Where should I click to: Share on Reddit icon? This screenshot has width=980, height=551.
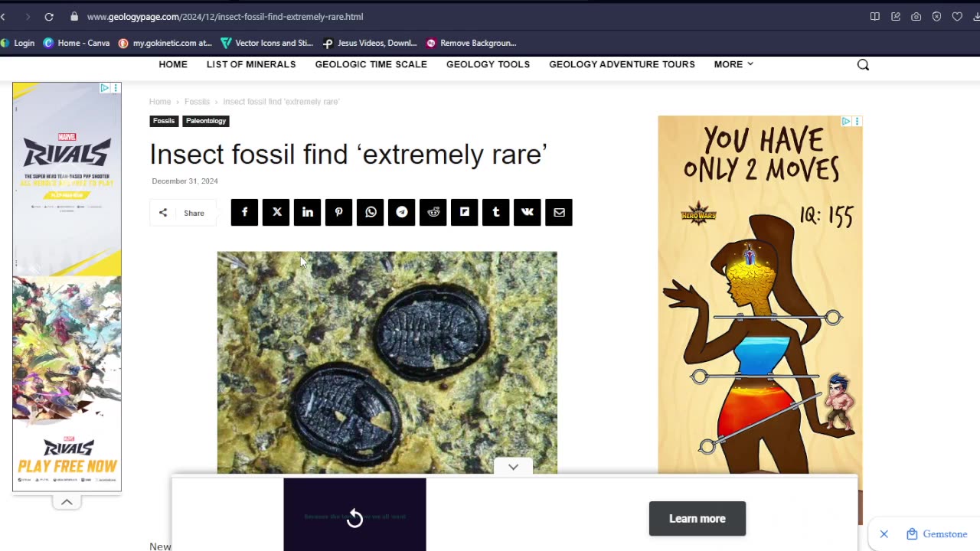click(433, 213)
